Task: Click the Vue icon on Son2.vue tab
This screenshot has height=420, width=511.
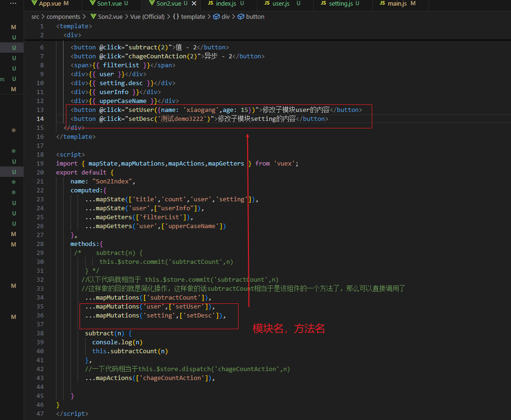Action: tap(152, 3)
